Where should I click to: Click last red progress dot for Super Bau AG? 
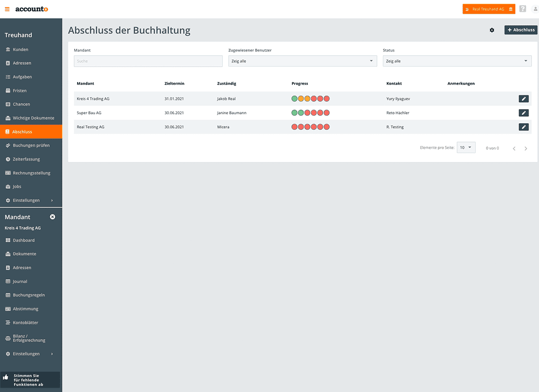pos(327,113)
